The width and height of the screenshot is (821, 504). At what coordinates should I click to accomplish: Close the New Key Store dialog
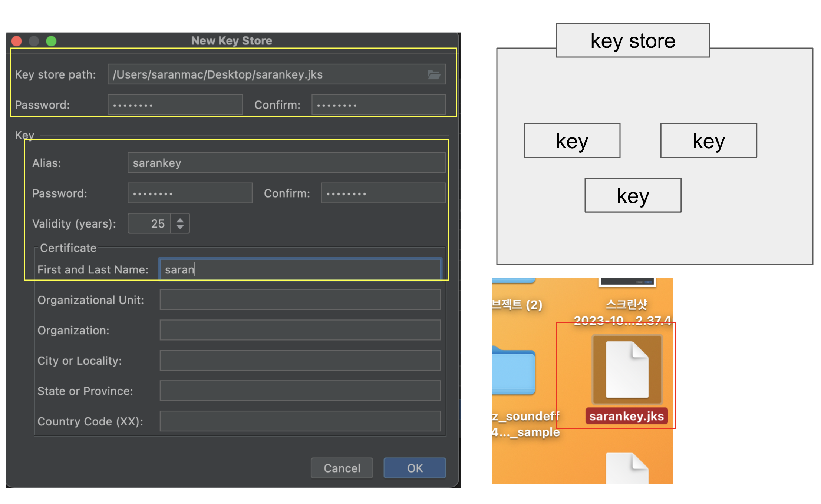[x=17, y=41]
